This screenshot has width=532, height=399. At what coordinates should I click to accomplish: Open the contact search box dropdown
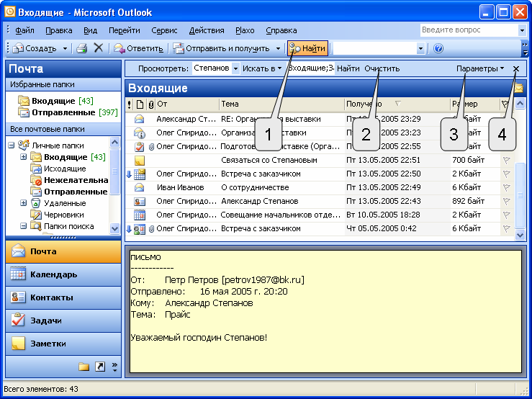[x=420, y=48]
